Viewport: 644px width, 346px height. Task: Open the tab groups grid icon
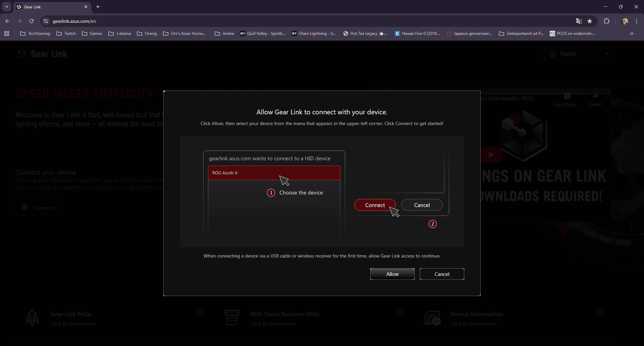pyautogui.click(x=7, y=34)
